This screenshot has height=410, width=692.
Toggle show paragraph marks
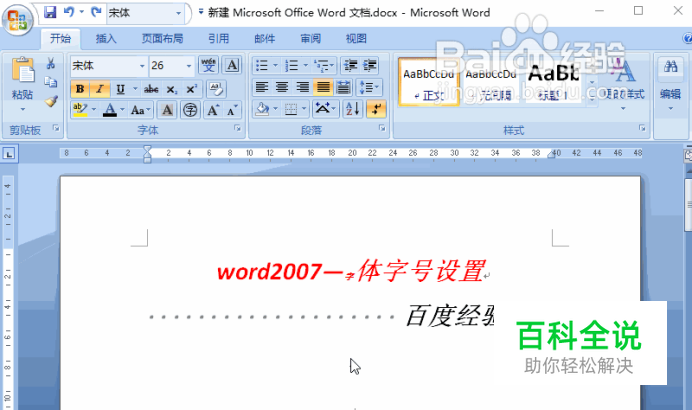376,109
